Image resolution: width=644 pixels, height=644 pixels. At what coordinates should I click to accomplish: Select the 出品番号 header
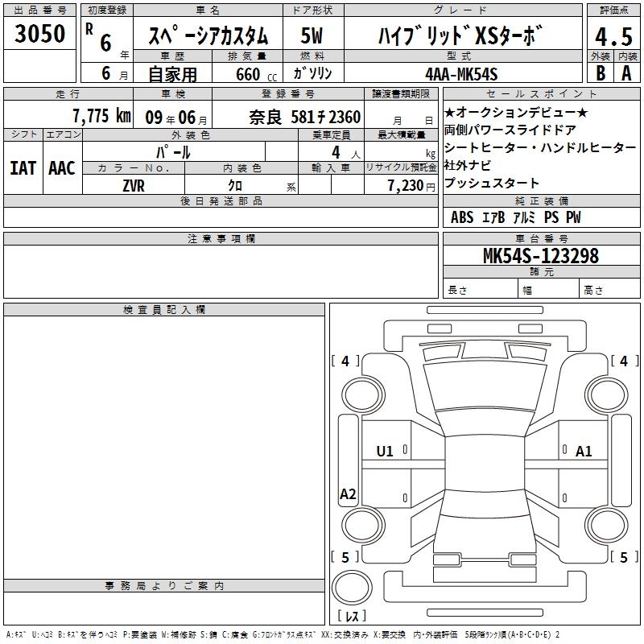[39, 10]
